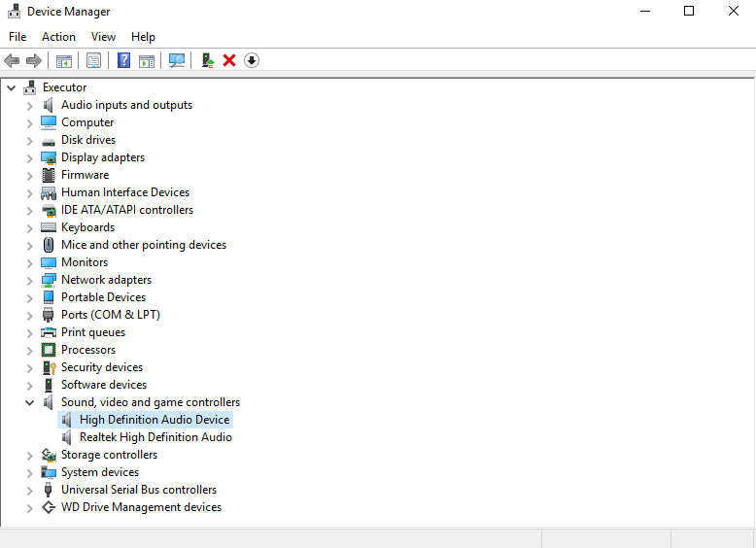
Task: Click the Audio inputs and outputs speaker icon
Action: pyautogui.click(x=49, y=105)
